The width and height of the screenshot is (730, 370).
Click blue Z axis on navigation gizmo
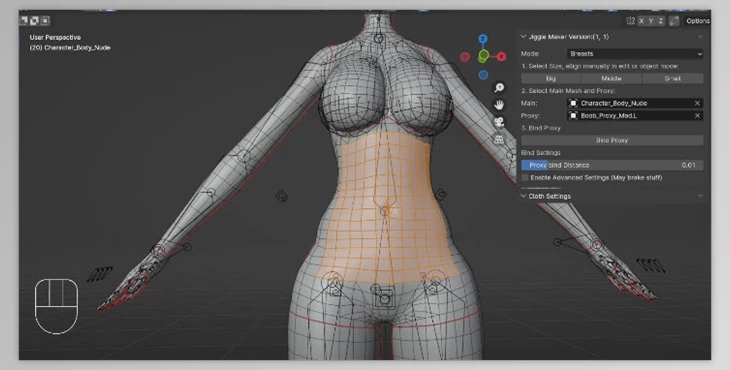483,39
